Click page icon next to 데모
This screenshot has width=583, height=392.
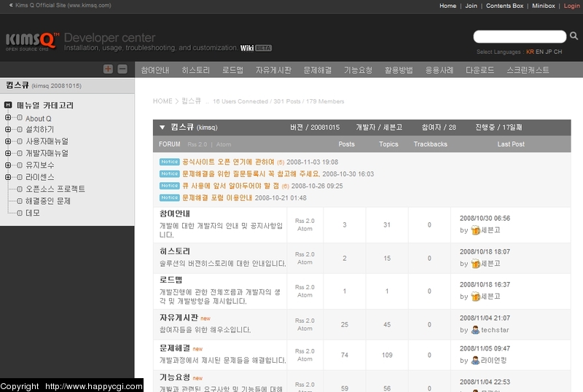[20, 213]
